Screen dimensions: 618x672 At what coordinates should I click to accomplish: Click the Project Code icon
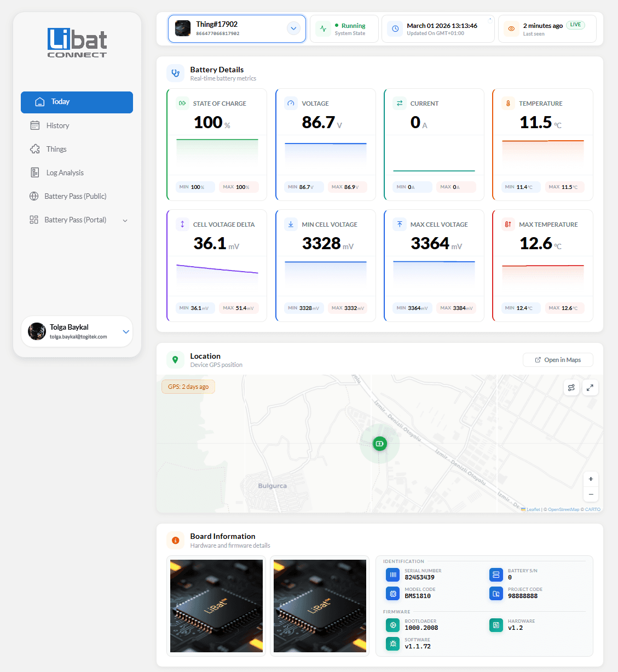496,593
